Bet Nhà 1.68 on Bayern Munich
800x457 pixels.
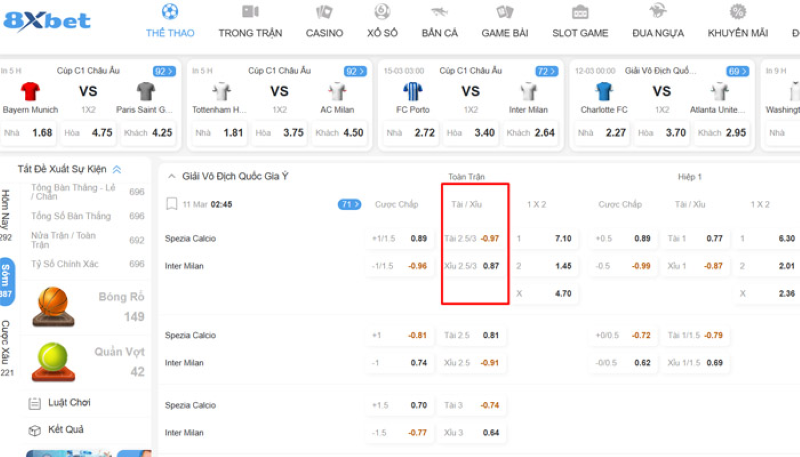tap(28, 133)
